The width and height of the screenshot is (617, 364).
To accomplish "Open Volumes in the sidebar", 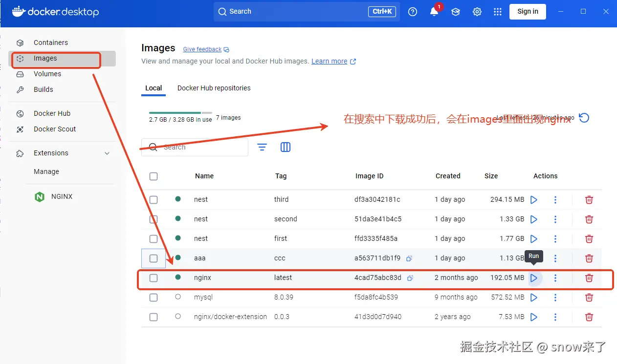I will (62, 74).
